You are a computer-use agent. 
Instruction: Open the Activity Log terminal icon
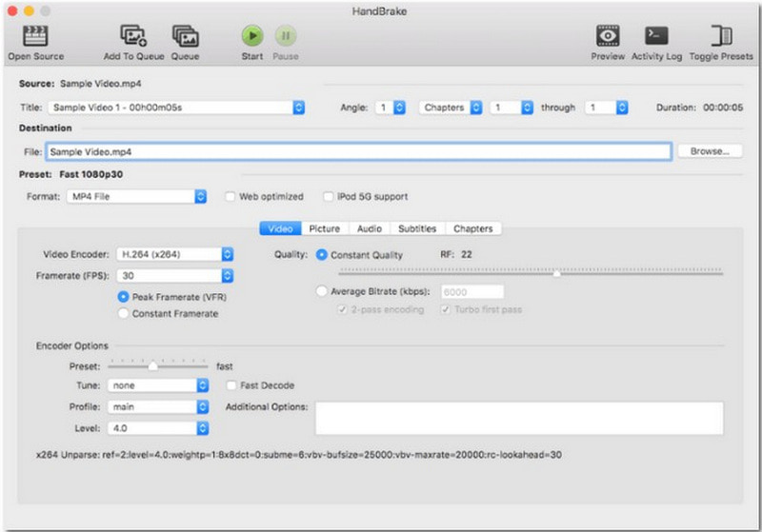[656, 35]
